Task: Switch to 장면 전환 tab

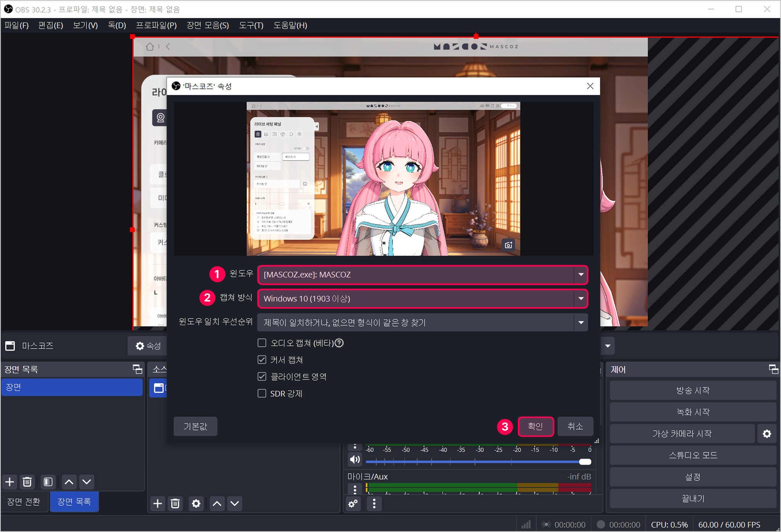Action: (x=24, y=502)
